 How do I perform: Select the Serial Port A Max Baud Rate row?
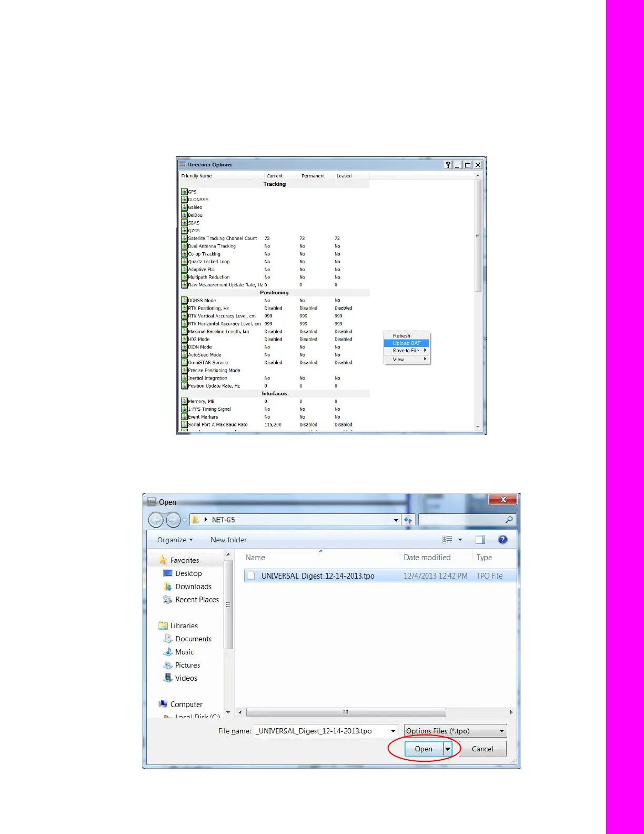(275, 424)
